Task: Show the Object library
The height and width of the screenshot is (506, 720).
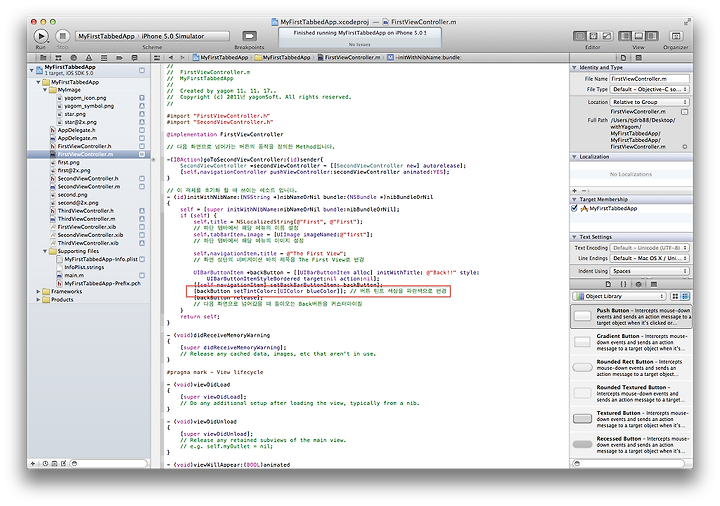Action: coord(638,284)
